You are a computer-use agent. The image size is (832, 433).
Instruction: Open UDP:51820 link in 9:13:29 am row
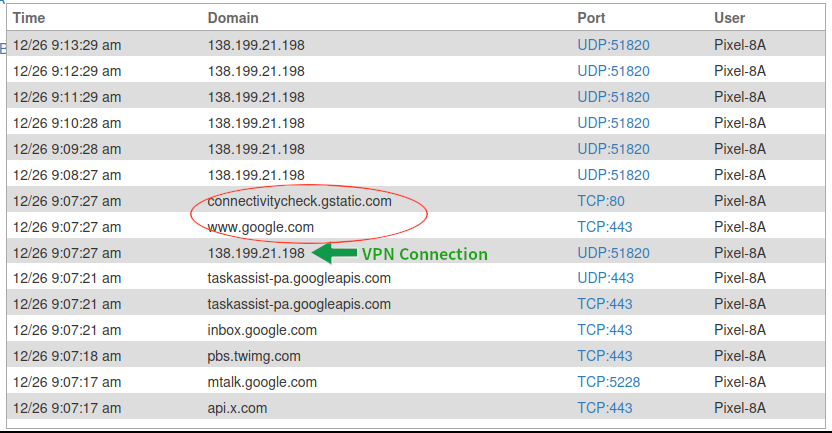pyautogui.click(x=613, y=45)
